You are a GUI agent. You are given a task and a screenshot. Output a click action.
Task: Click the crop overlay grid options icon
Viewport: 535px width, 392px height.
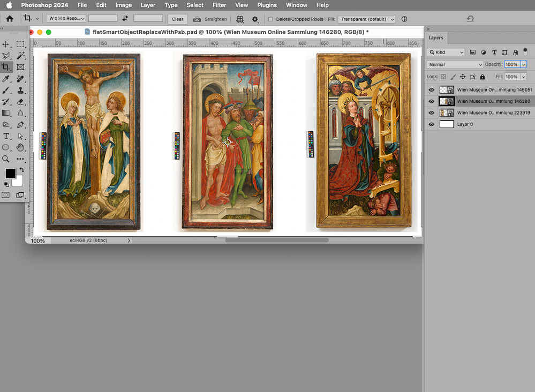click(x=240, y=19)
